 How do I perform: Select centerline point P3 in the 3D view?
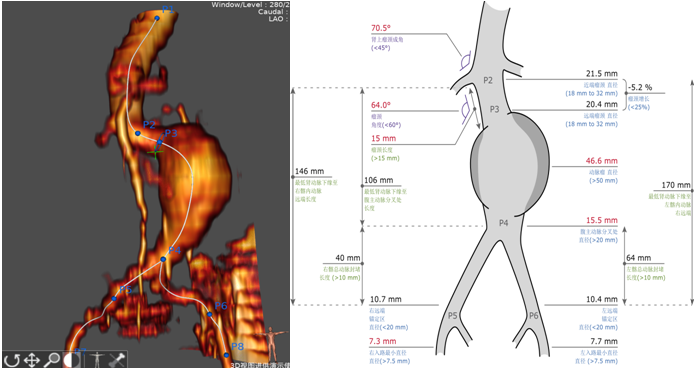[x=160, y=141]
